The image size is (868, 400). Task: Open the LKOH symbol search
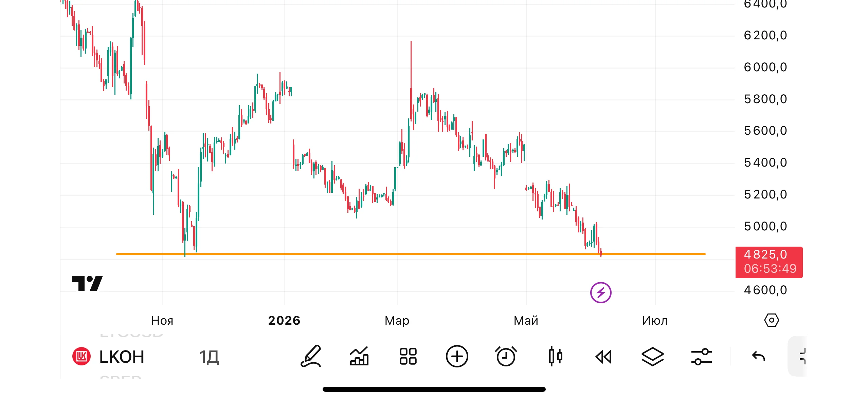click(109, 357)
